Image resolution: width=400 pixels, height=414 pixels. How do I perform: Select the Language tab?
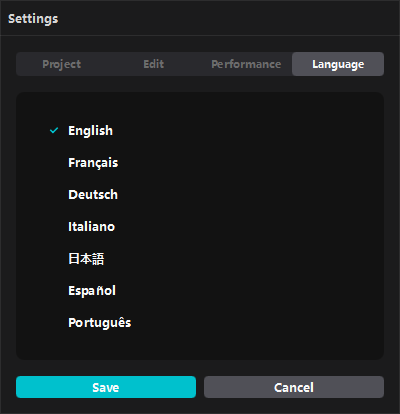point(338,64)
